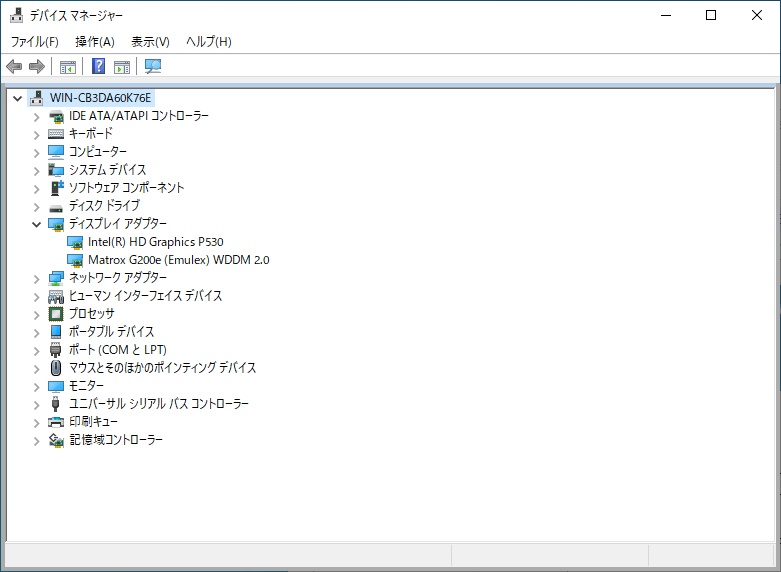
Task: Click the ポータブル デバイス icon
Action: pos(56,332)
